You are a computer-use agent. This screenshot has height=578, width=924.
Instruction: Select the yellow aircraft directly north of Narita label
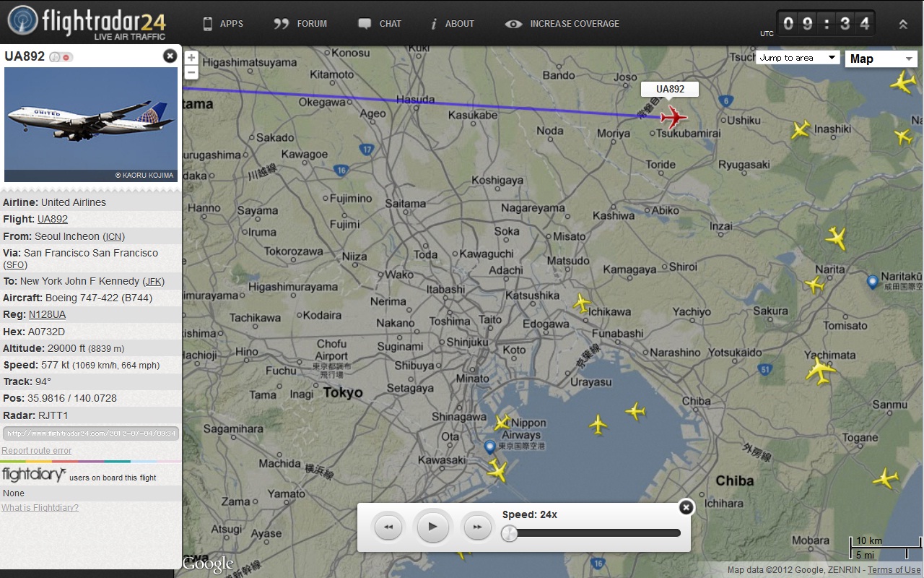coord(836,238)
